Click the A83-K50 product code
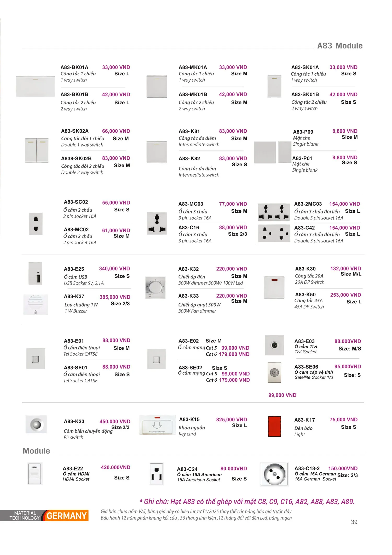The height and width of the screenshot is (555, 392). pos(305,295)
